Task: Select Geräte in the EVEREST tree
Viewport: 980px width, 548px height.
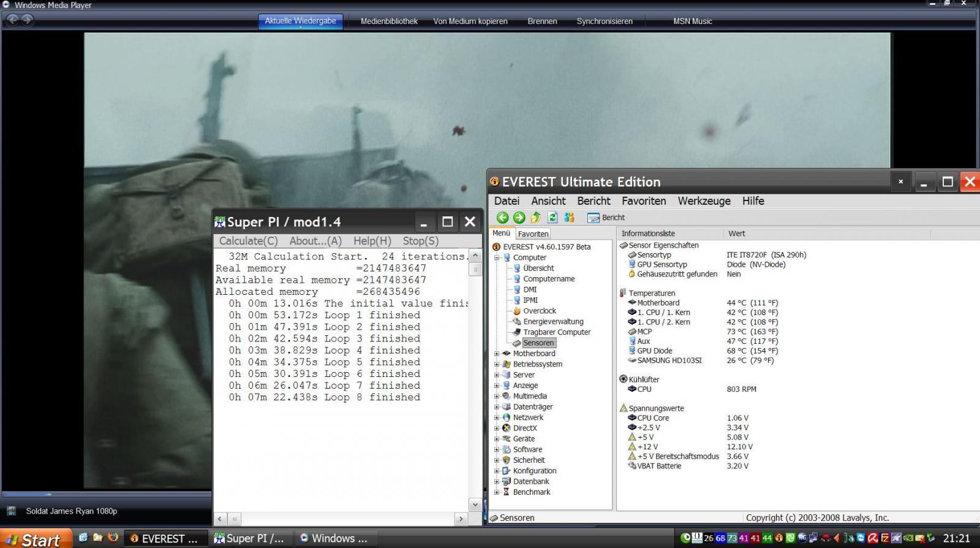Action: pos(519,439)
